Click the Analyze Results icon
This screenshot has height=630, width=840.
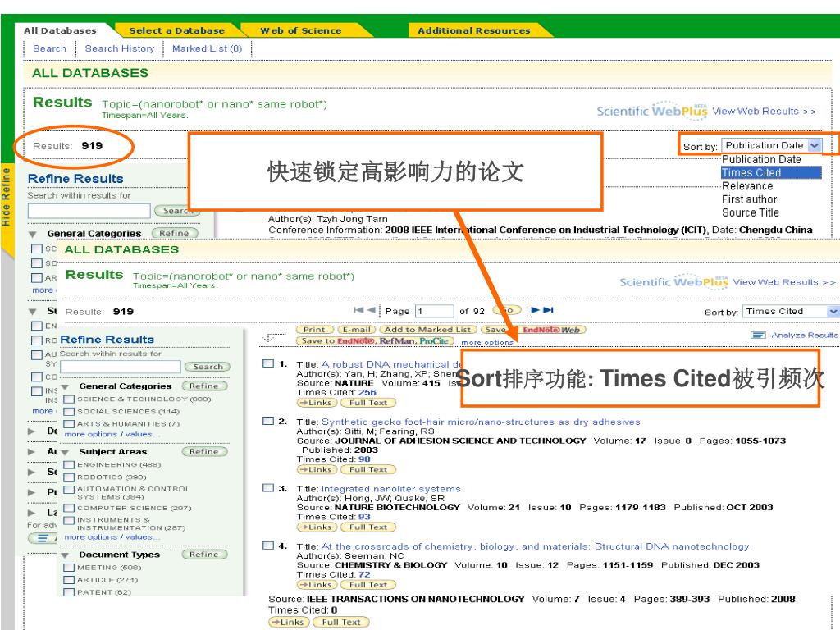757,336
